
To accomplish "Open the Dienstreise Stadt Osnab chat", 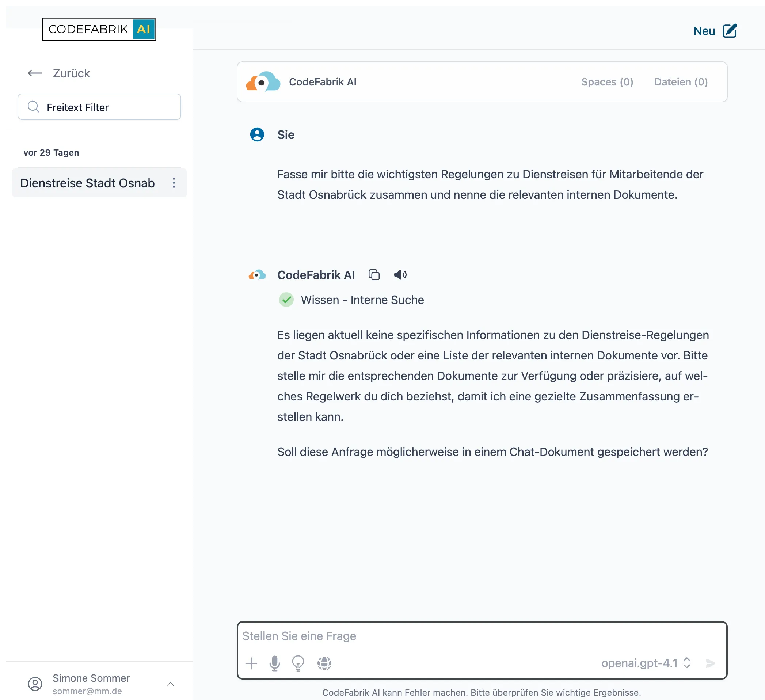I will point(87,183).
